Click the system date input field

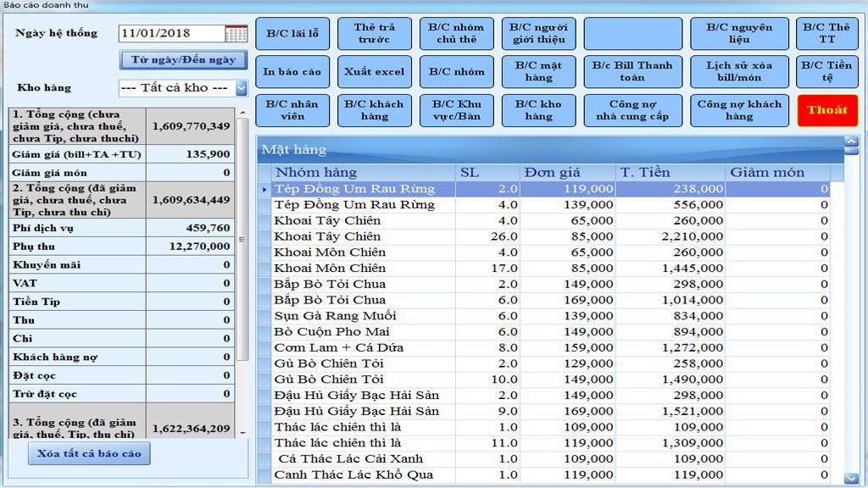click(171, 34)
